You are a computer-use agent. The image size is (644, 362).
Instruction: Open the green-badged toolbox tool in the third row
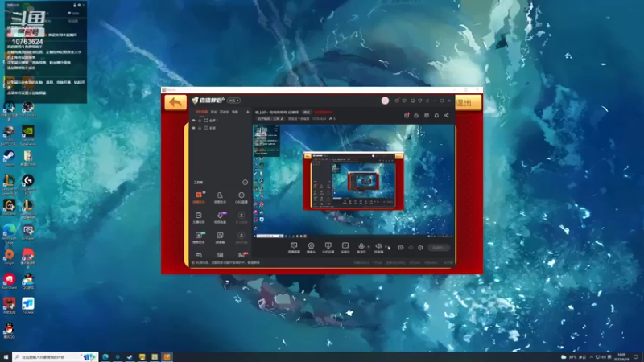[199, 237]
